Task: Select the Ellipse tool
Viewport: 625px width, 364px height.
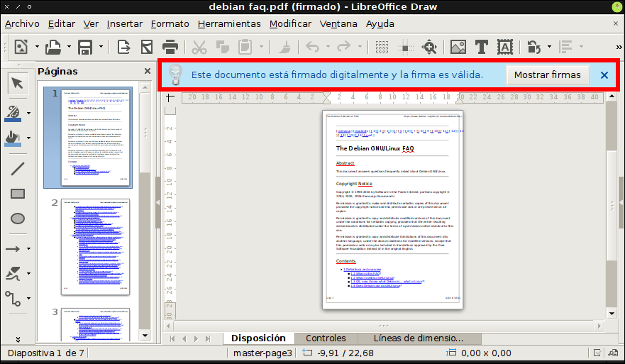Action: 17,219
